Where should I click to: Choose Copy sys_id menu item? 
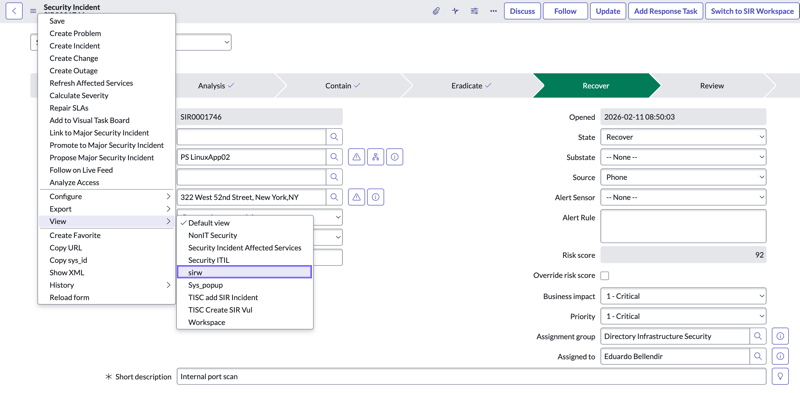[x=107, y=260]
